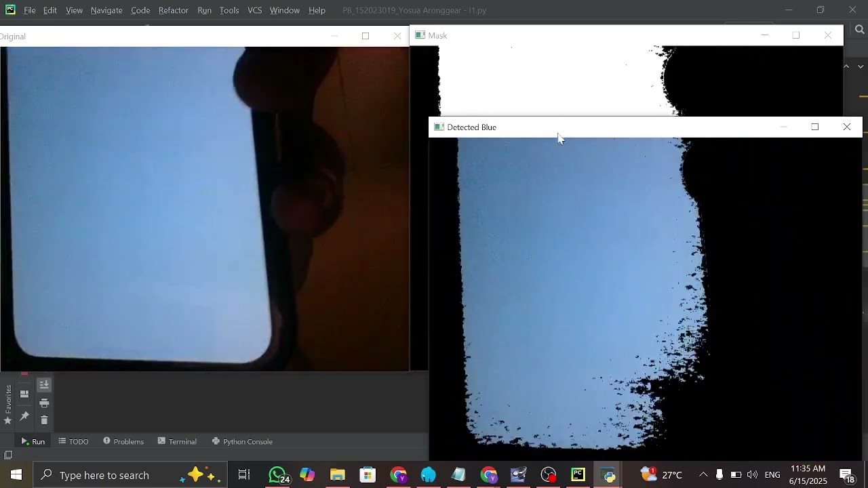Open PyCharm from the taskbar
The image size is (868, 488).
point(578,475)
